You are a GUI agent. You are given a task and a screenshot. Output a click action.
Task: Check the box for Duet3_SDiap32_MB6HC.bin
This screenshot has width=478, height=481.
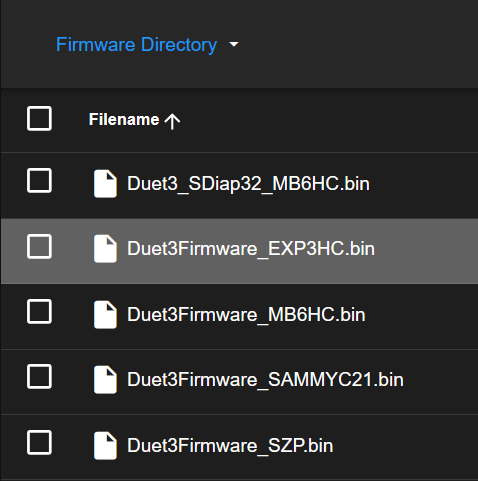[x=39, y=181]
